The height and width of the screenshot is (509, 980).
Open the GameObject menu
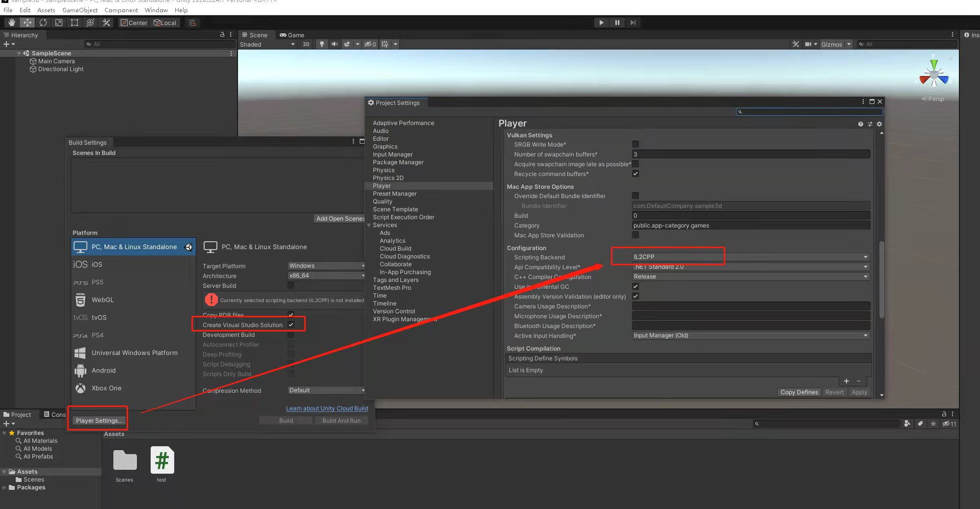pos(79,10)
